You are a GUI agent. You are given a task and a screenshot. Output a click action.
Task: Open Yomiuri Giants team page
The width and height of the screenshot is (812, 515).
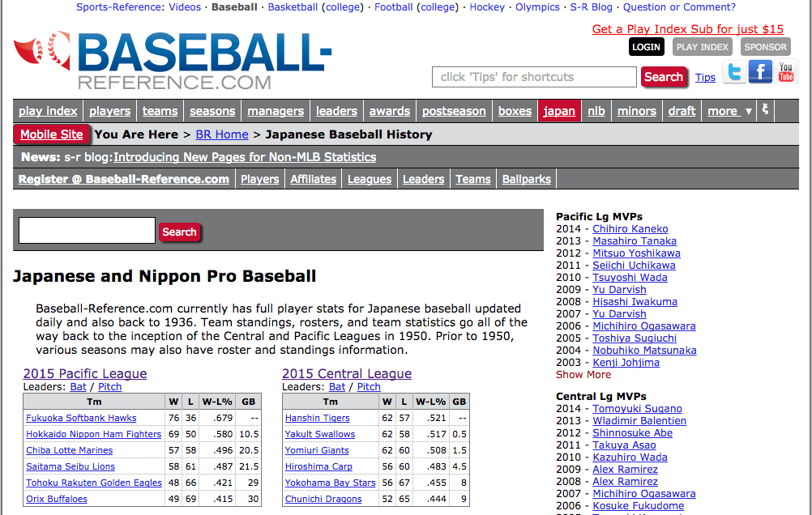pos(317,450)
